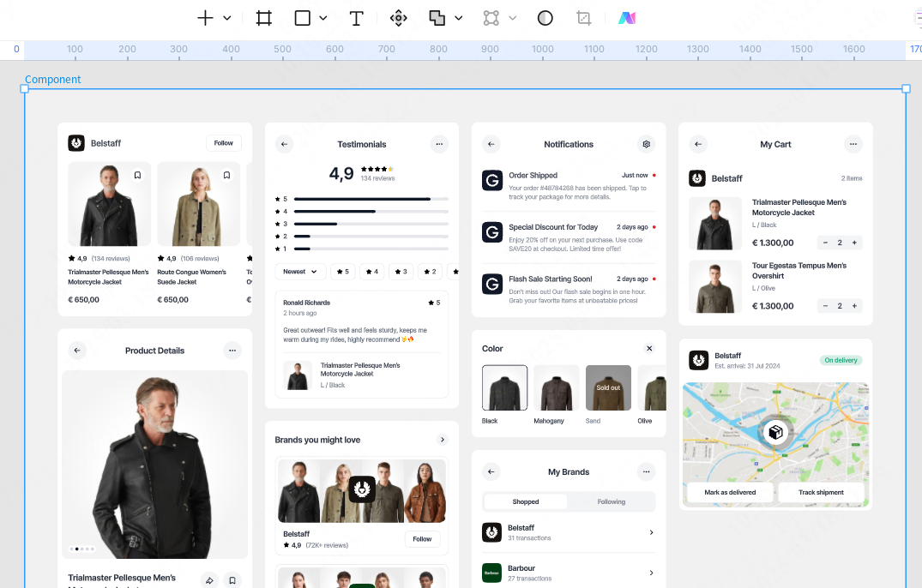Open the Newest sort dropdown

pos(300,272)
